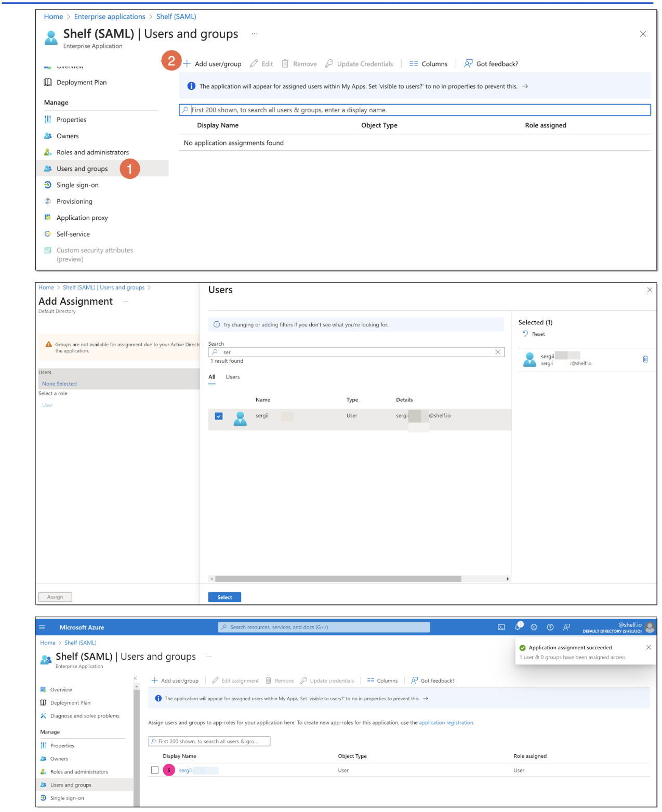Open Self-service settings
This screenshot has width=662, height=812.
(x=73, y=234)
